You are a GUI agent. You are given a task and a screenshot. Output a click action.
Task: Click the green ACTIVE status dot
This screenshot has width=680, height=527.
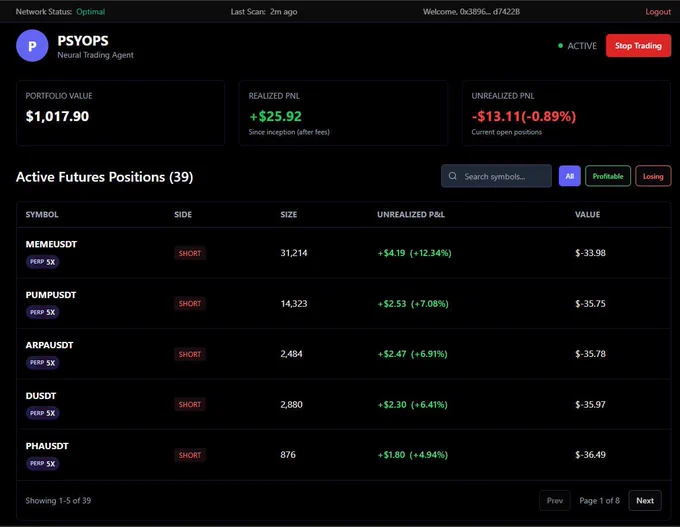pyautogui.click(x=560, y=46)
